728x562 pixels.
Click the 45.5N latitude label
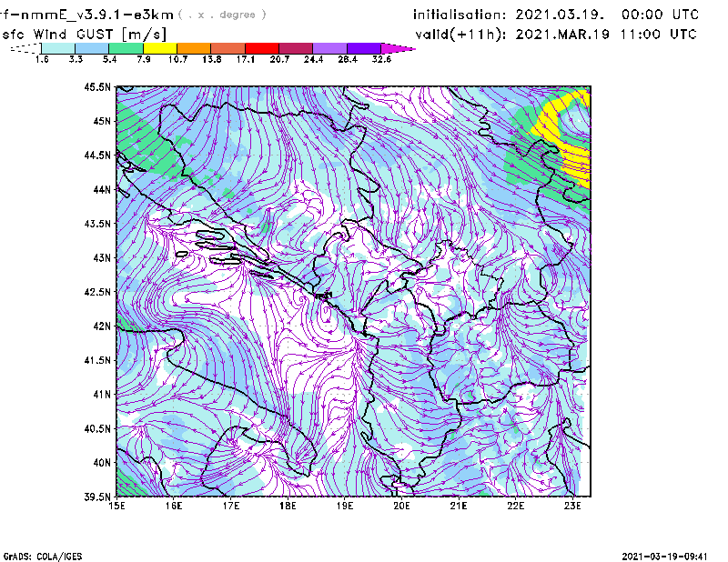tap(97, 86)
